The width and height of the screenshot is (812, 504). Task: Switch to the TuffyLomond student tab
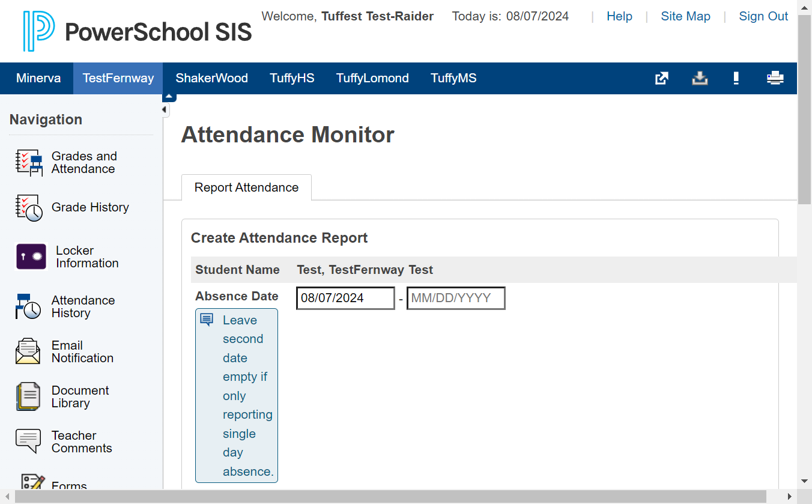coord(372,78)
